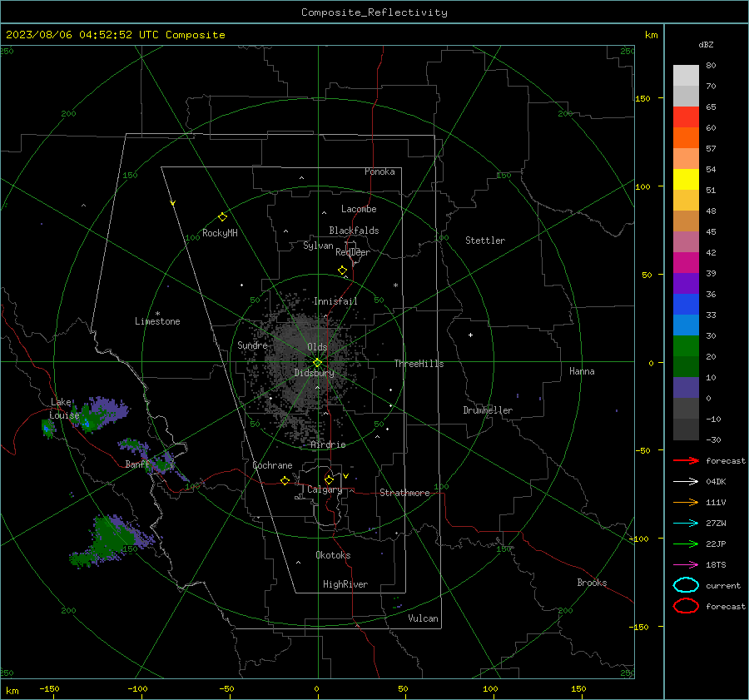
Task: Click the Lacombe city label
Action: click(358, 209)
